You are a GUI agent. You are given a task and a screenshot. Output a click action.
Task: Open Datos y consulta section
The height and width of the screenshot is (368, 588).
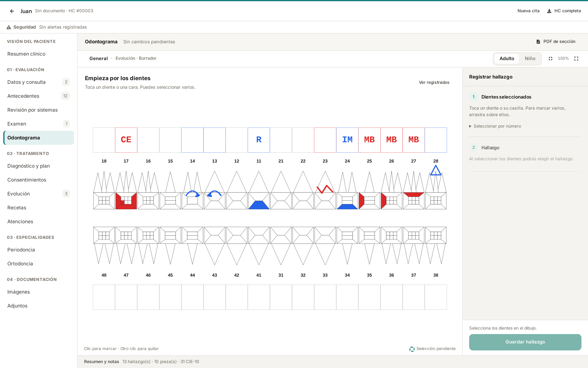coord(39,82)
